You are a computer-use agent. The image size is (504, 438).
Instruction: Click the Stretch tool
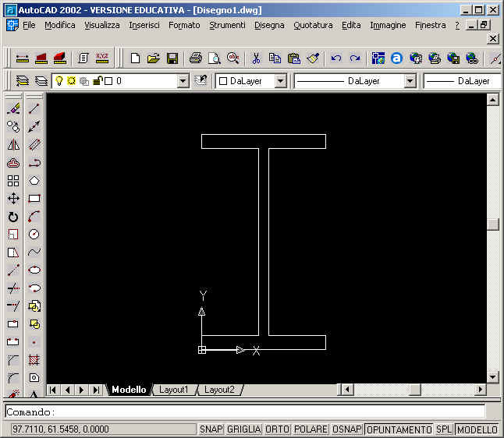pyautogui.click(x=13, y=253)
